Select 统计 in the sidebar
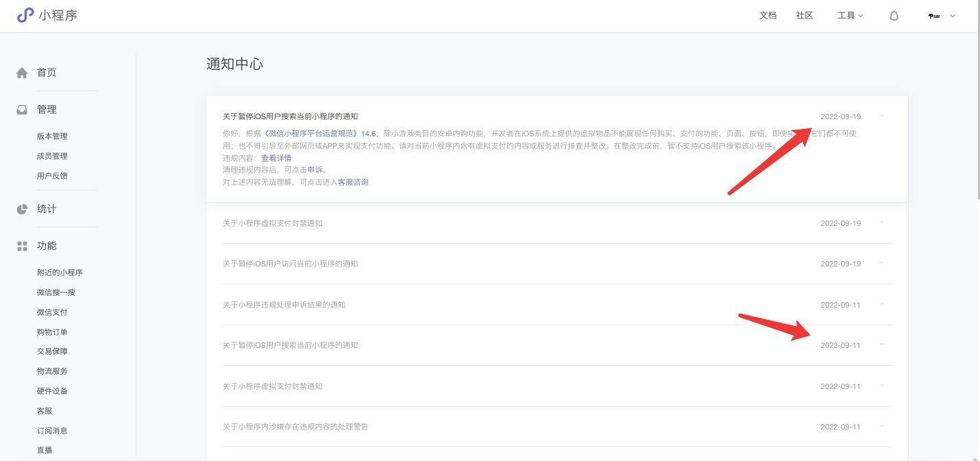This screenshot has width=980, height=461. click(47, 209)
